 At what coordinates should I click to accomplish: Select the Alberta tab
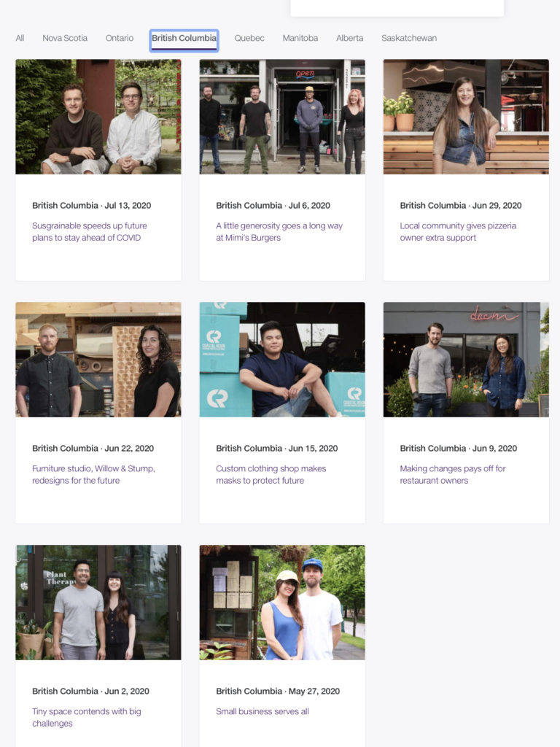click(349, 38)
